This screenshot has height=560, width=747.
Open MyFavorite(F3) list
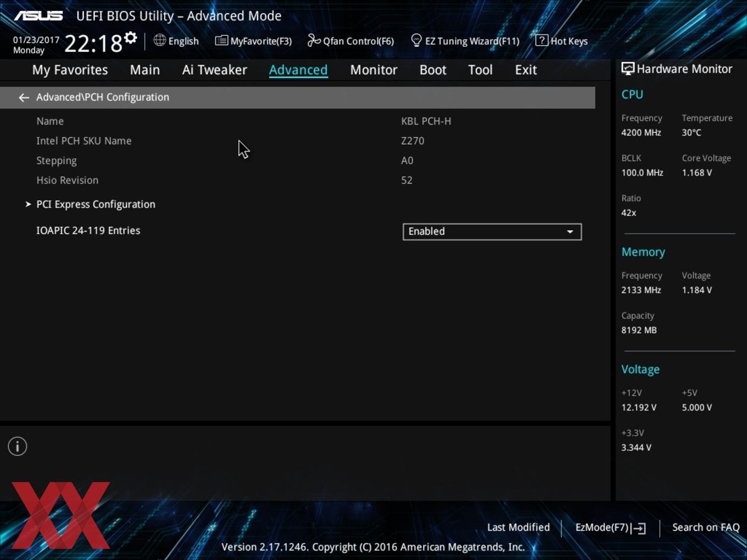click(x=253, y=41)
